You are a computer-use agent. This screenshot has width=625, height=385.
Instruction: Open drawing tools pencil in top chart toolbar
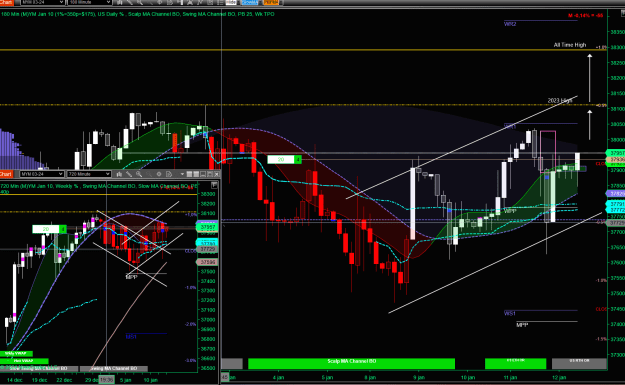(130, 2)
